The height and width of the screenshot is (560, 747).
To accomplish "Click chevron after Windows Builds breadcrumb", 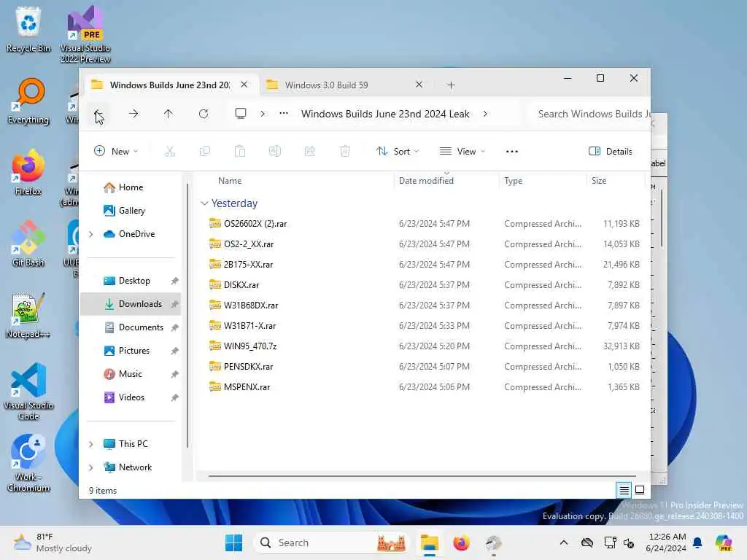I will click(485, 114).
